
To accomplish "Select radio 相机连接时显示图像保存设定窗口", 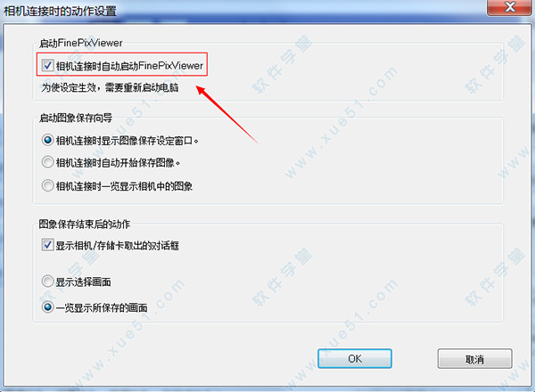I will pyautogui.click(x=47, y=140).
